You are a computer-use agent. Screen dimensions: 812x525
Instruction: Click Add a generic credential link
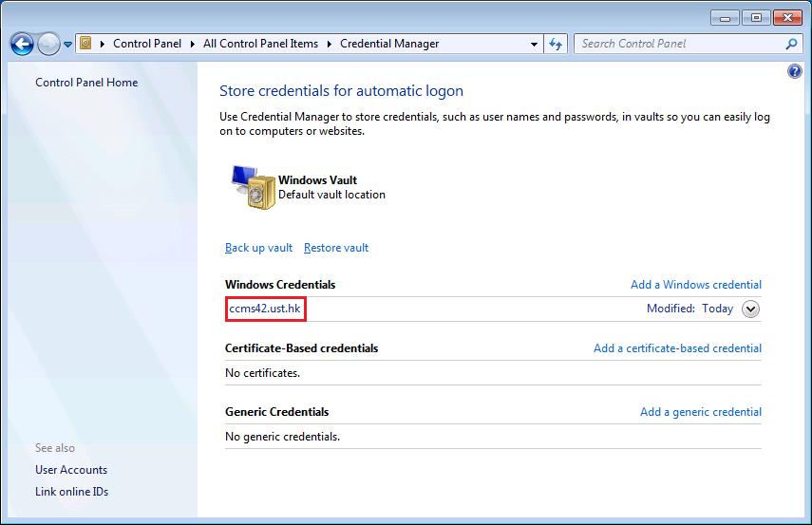(700, 412)
